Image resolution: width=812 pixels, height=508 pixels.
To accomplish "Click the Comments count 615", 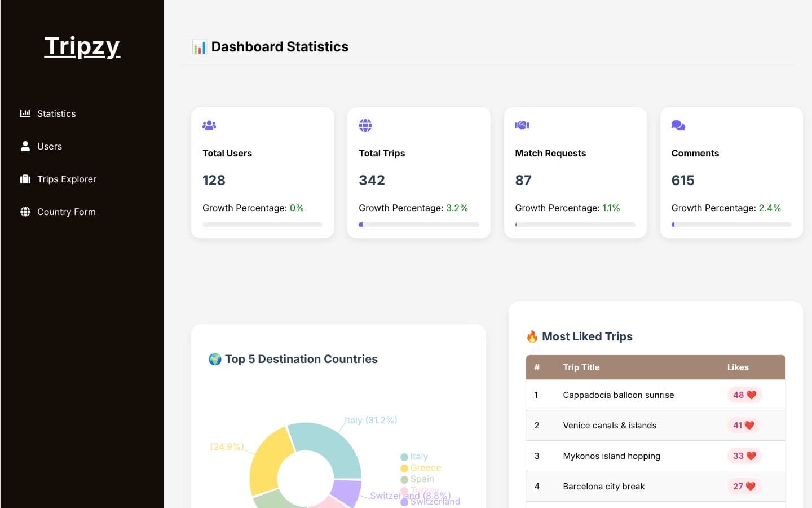I will [x=683, y=181].
